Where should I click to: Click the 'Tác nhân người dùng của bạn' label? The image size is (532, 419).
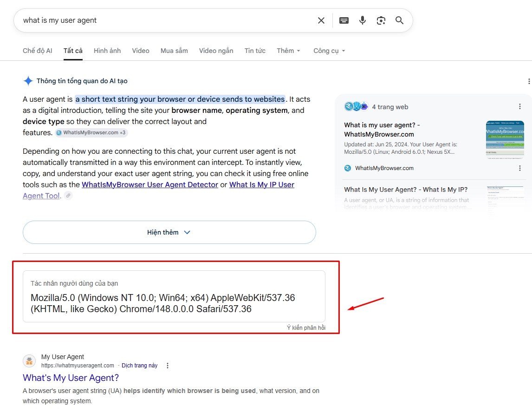pyautogui.click(x=74, y=283)
